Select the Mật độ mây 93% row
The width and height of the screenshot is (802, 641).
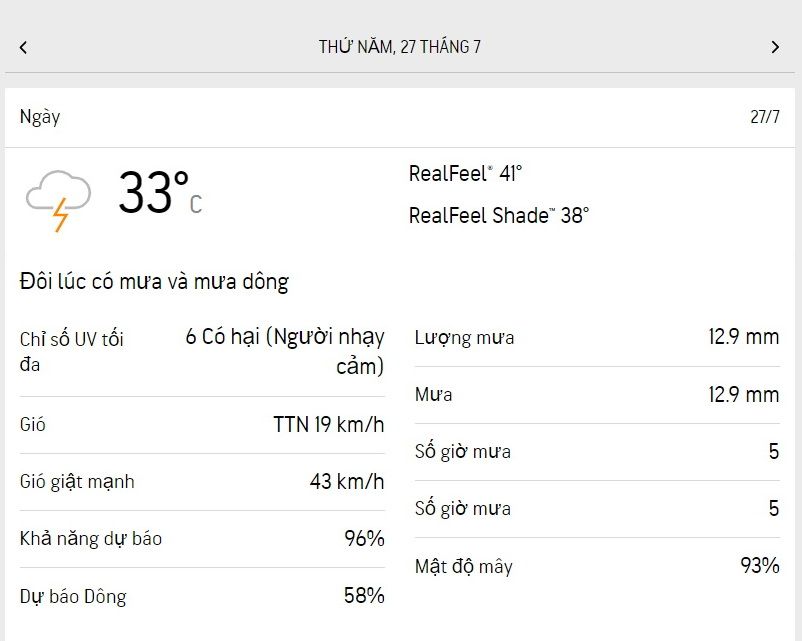coord(597,566)
